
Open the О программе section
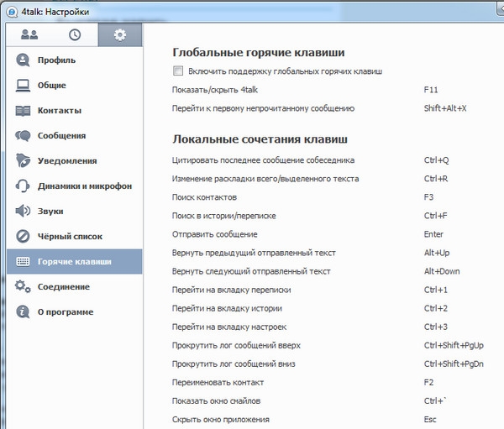65,312
